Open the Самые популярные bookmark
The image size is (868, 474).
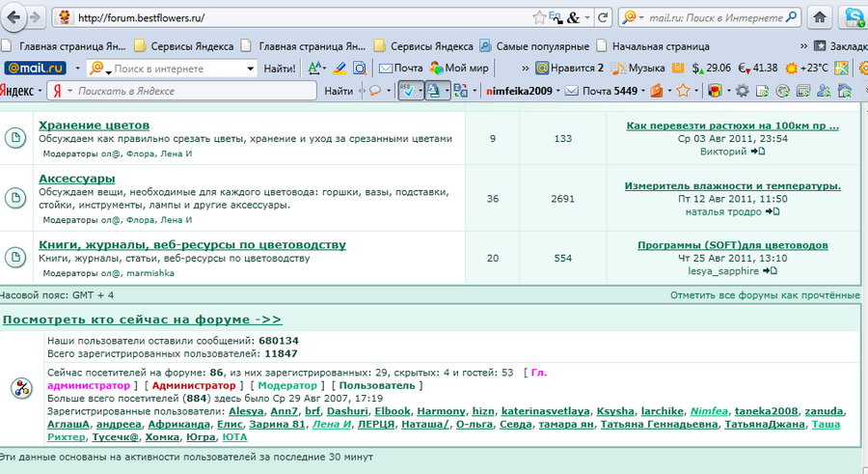pos(533,45)
